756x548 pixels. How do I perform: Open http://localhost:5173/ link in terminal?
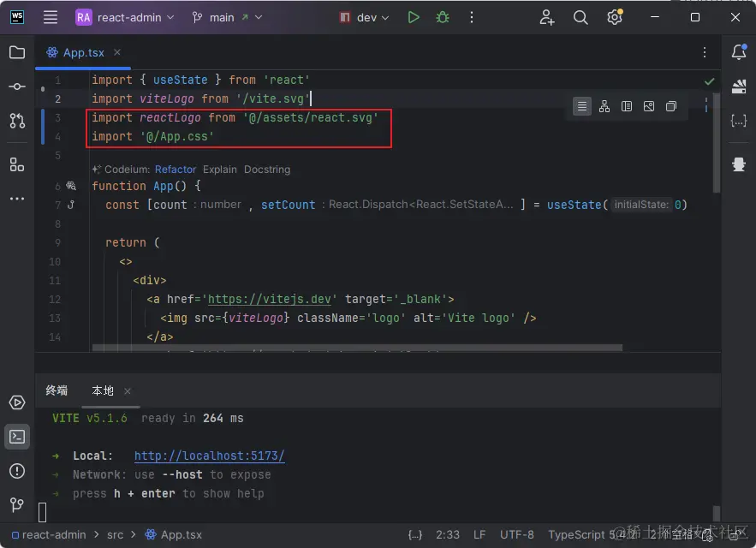click(209, 456)
